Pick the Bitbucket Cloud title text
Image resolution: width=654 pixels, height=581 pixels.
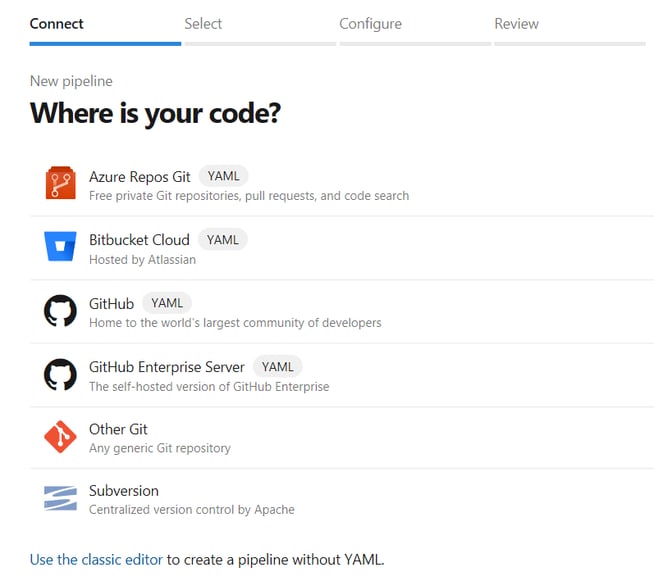click(139, 240)
